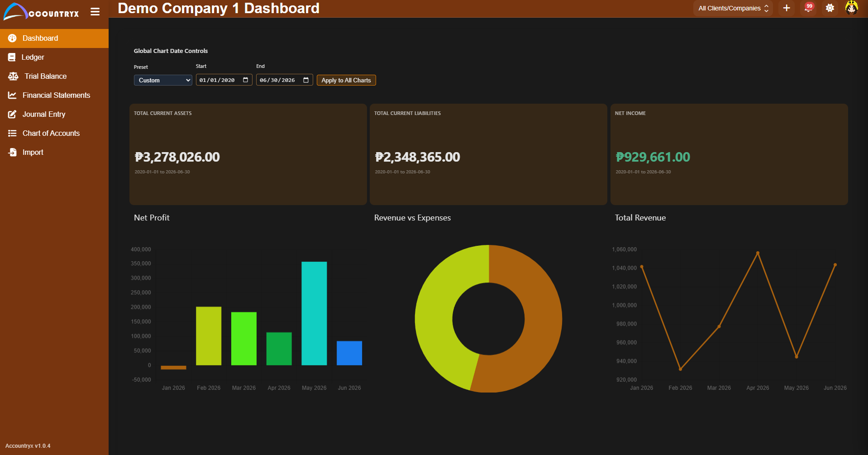Toggle the sun theme icon
The image size is (868, 455).
pyautogui.click(x=830, y=8)
